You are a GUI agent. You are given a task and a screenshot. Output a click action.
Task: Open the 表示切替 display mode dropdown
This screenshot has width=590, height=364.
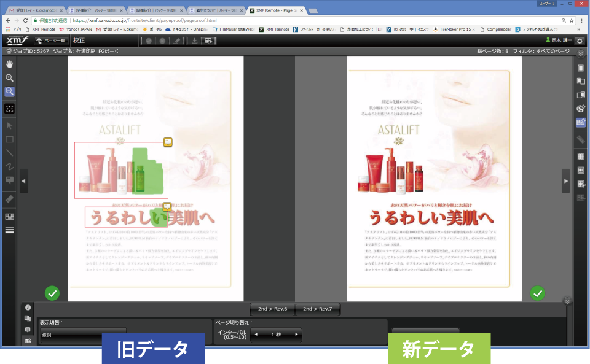pyautogui.click(x=83, y=335)
